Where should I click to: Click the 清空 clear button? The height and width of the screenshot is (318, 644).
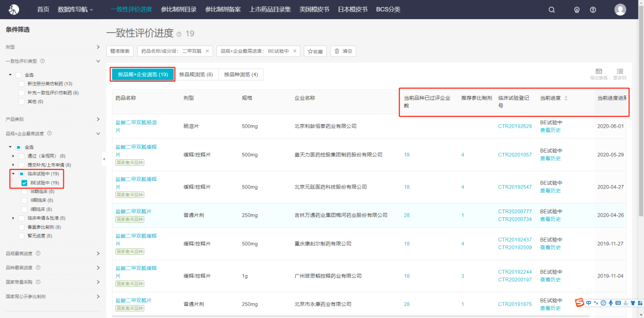click(343, 51)
